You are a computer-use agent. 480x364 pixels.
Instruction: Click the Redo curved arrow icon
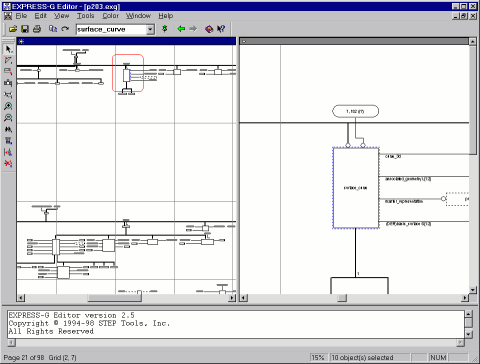tap(65, 29)
